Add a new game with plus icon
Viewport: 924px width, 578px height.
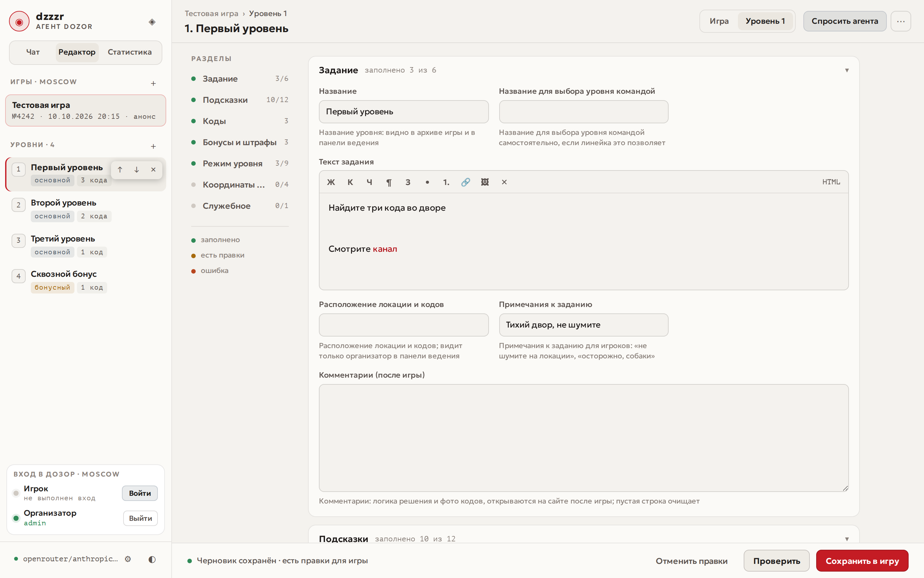coord(153,83)
